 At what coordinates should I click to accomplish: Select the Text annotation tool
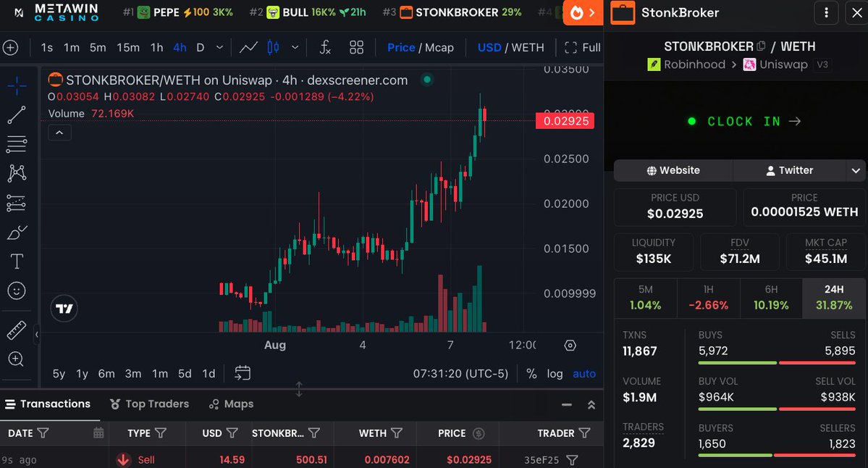[17, 262]
